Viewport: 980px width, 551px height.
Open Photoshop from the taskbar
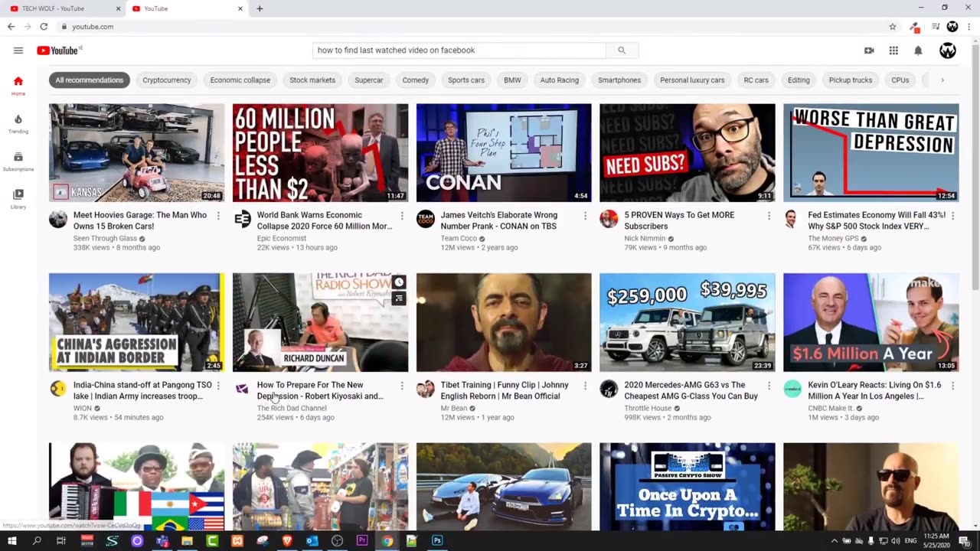point(437,541)
